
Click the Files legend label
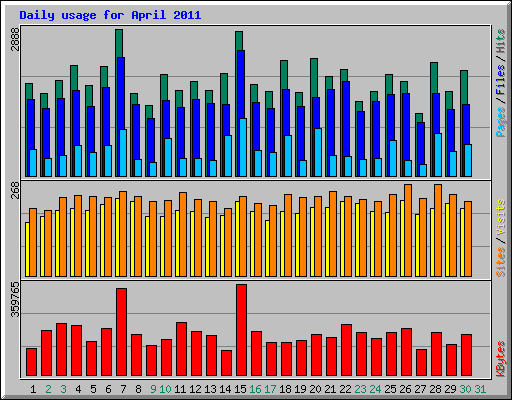click(x=501, y=80)
